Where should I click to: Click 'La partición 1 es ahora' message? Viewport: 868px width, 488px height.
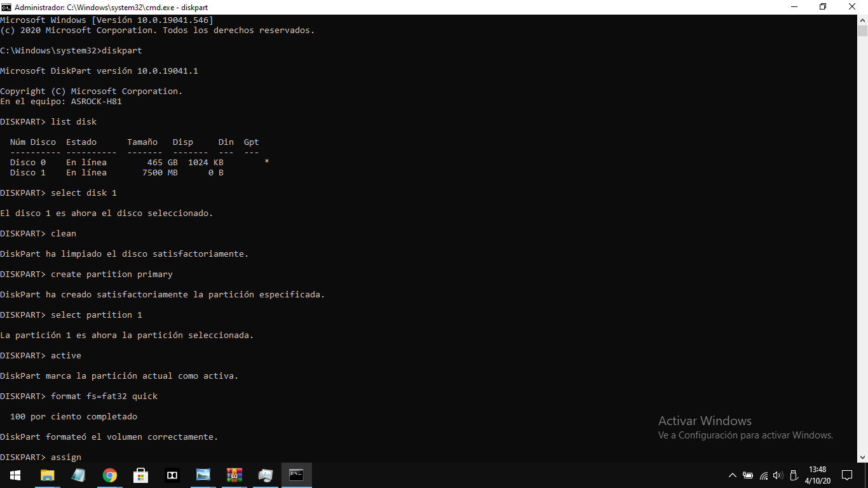coord(127,335)
